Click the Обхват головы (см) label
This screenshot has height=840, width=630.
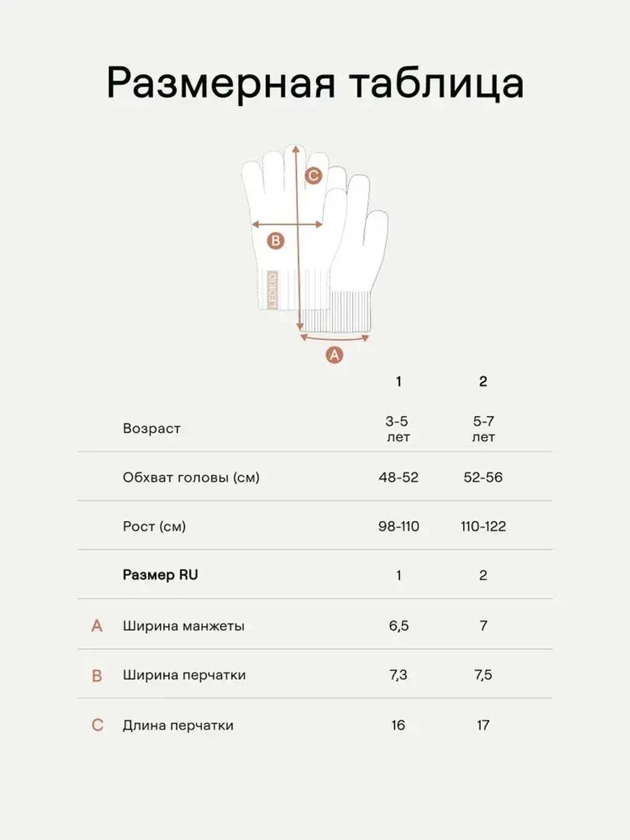coord(191,478)
